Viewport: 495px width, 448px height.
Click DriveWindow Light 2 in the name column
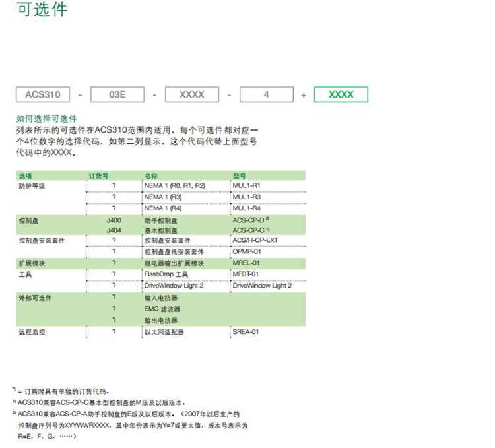(174, 286)
